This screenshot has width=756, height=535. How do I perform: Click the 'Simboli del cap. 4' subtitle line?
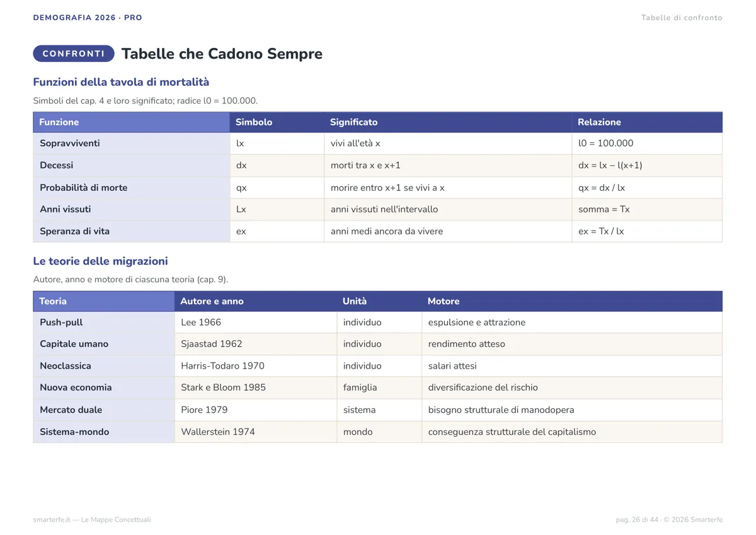146,101
